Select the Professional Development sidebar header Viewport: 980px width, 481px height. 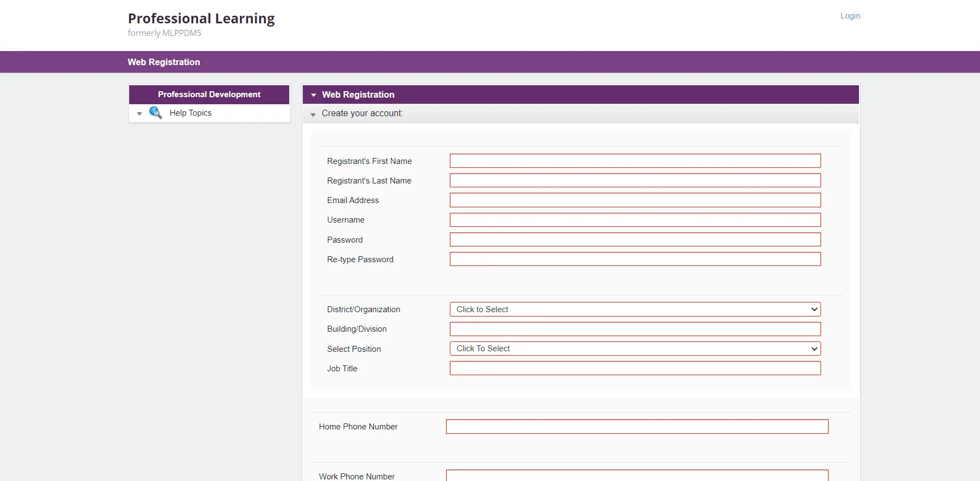point(209,94)
